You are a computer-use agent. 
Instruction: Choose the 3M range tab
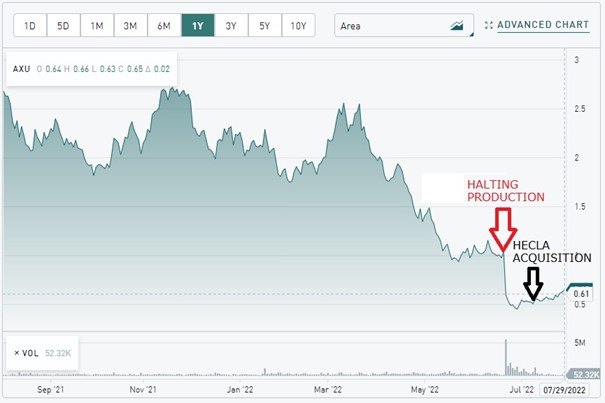pos(130,25)
